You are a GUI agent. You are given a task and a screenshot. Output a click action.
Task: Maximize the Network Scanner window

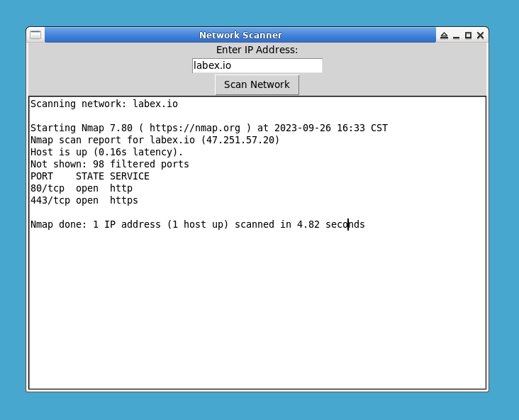click(x=468, y=35)
